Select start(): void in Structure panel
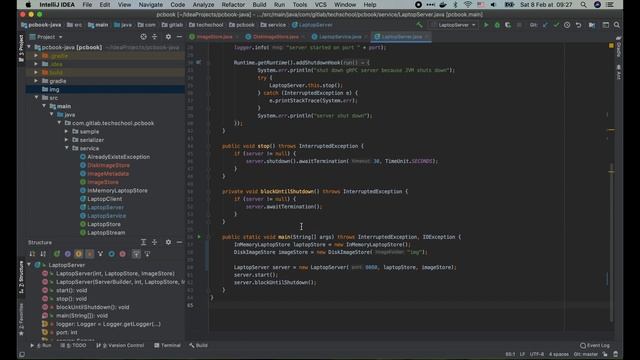640x360 pixels. (71, 290)
